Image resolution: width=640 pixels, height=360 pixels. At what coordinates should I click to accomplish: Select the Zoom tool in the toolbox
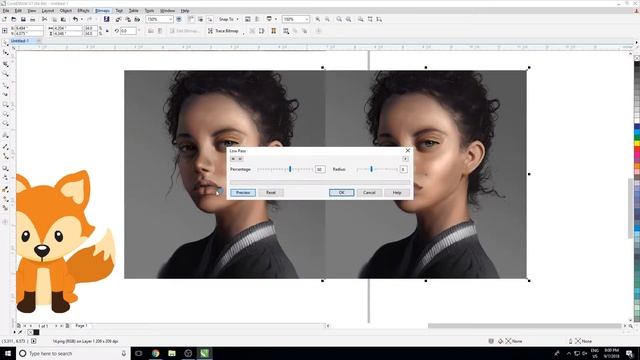(x=6, y=74)
